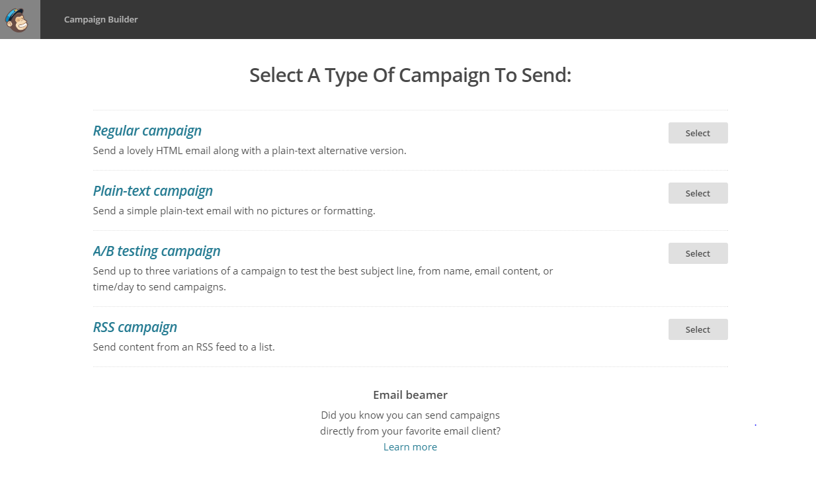Image resolution: width=816 pixels, height=504 pixels.
Task: Click the small blue dot at right
Action: [755, 425]
